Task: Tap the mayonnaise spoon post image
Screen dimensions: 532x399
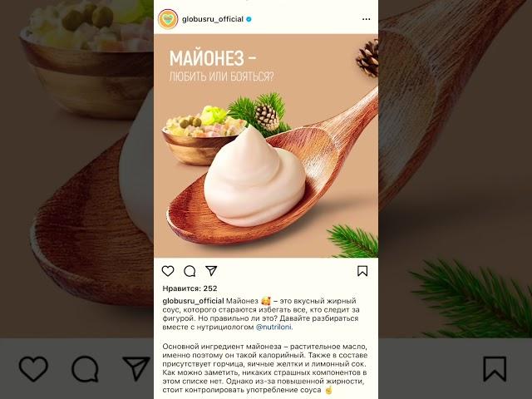Action: tap(266, 145)
